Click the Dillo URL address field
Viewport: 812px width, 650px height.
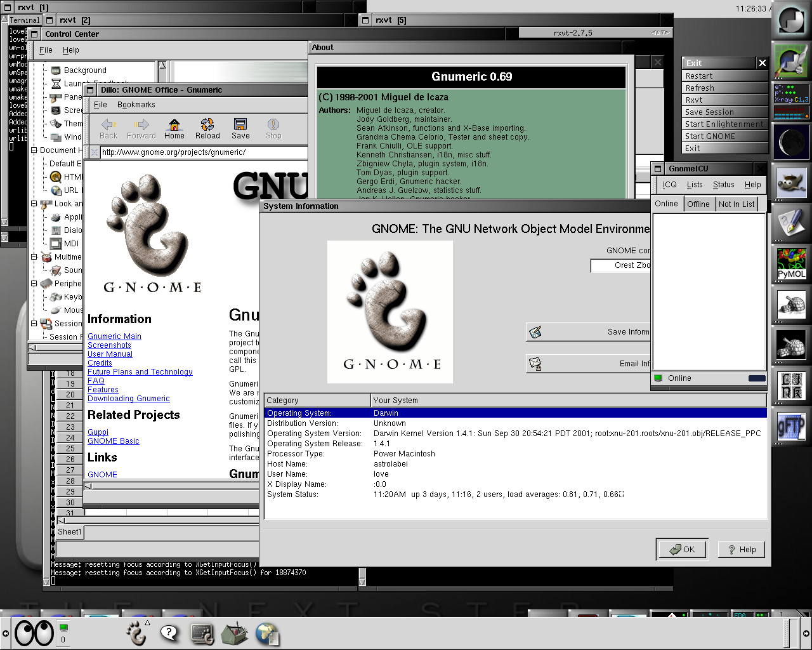[x=203, y=152]
